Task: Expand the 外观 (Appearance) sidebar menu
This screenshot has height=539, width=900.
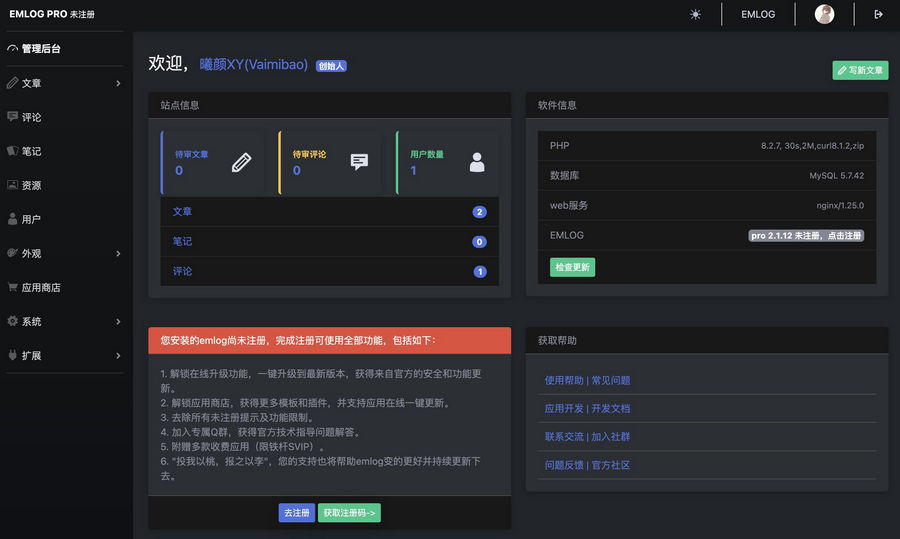Action: click(62, 253)
